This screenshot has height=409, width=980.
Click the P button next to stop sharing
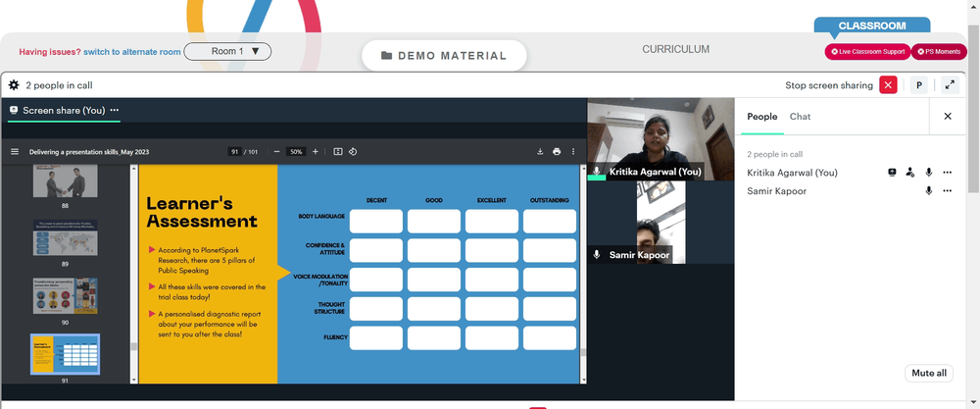tap(919, 85)
